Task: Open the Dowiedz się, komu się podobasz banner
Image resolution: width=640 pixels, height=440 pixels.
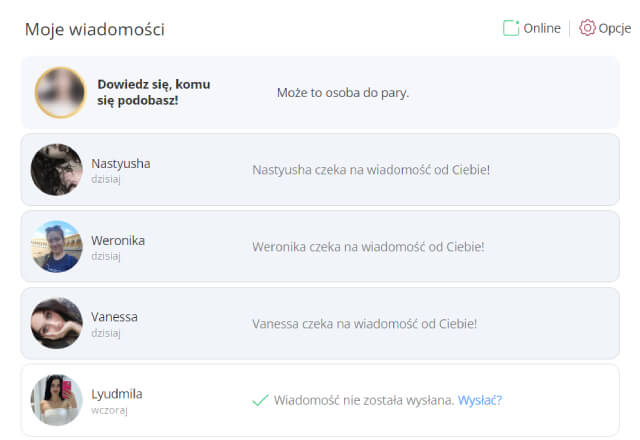Action: click(x=320, y=93)
